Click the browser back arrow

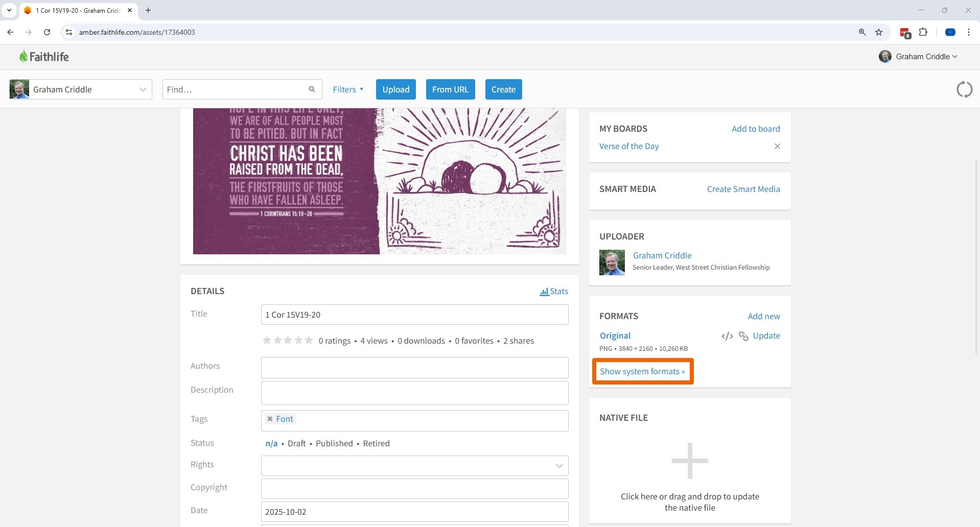click(x=10, y=32)
